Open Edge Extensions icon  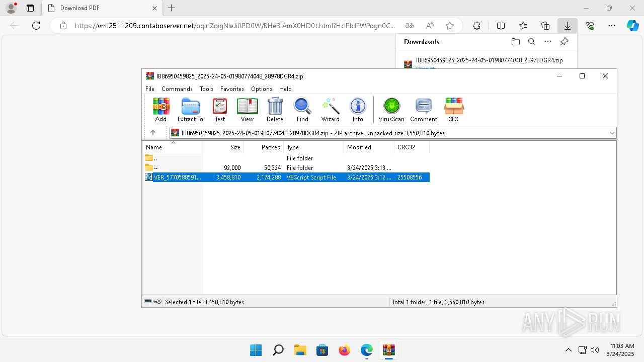coord(476,26)
